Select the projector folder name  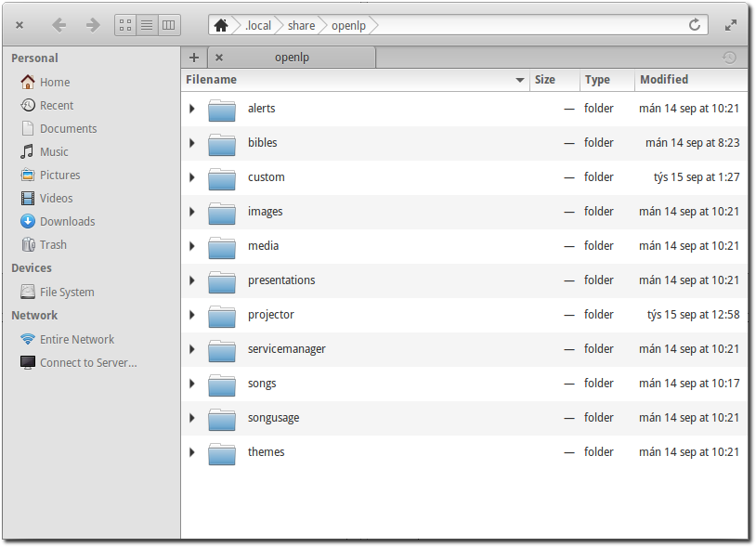[x=271, y=315]
